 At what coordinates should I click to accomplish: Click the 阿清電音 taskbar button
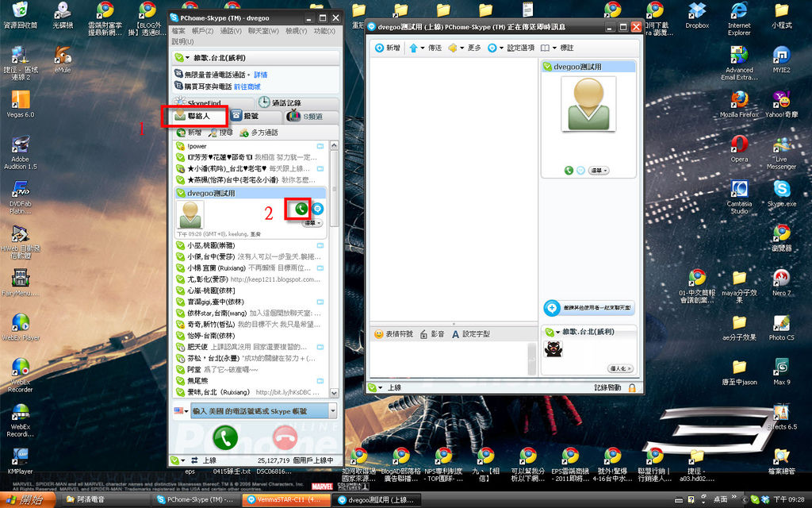(x=108, y=500)
